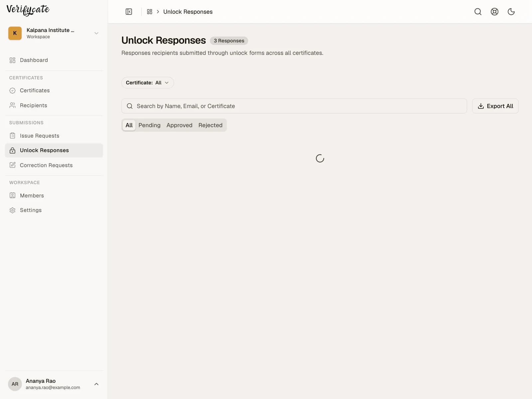Click the Kalpana workspace avatar K

(x=15, y=33)
